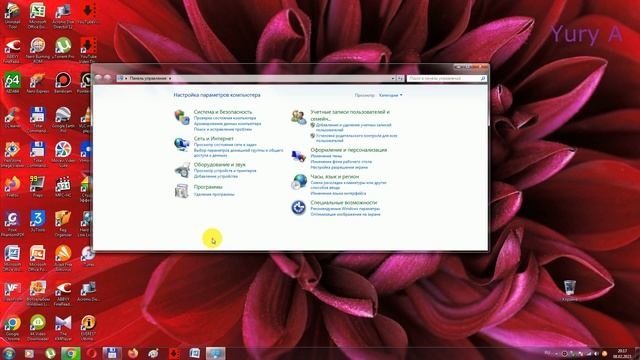The image size is (640, 360).
Task: Click Изменение языка интерфейса link
Action: point(338,193)
